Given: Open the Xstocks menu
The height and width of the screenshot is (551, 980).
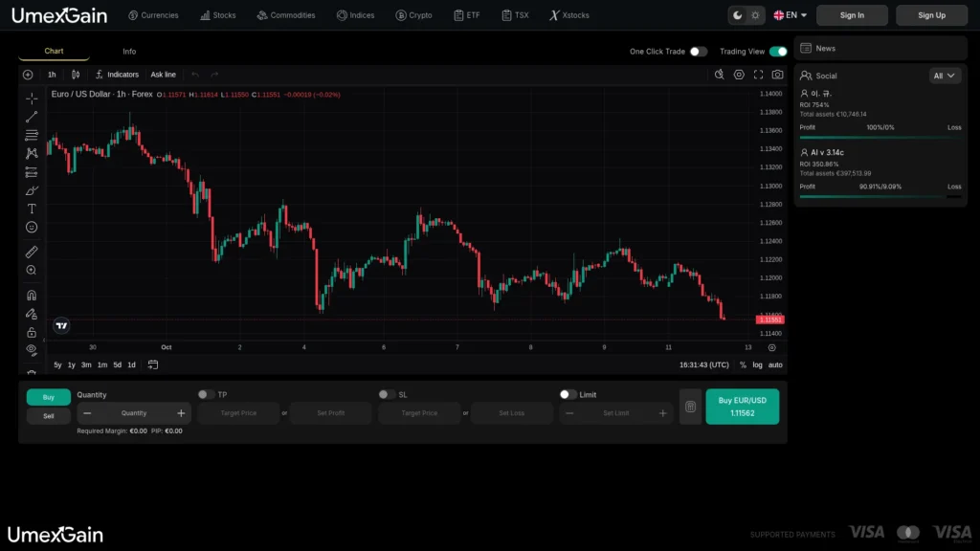Looking at the screenshot, I should pyautogui.click(x=569, y=15).
